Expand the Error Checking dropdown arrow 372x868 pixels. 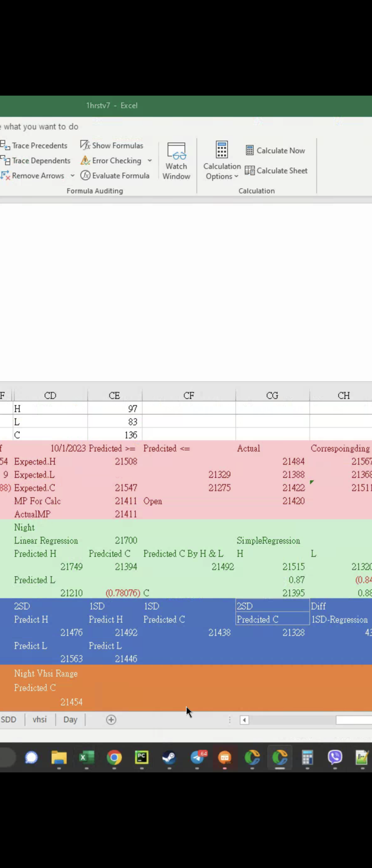click(150, 161)
